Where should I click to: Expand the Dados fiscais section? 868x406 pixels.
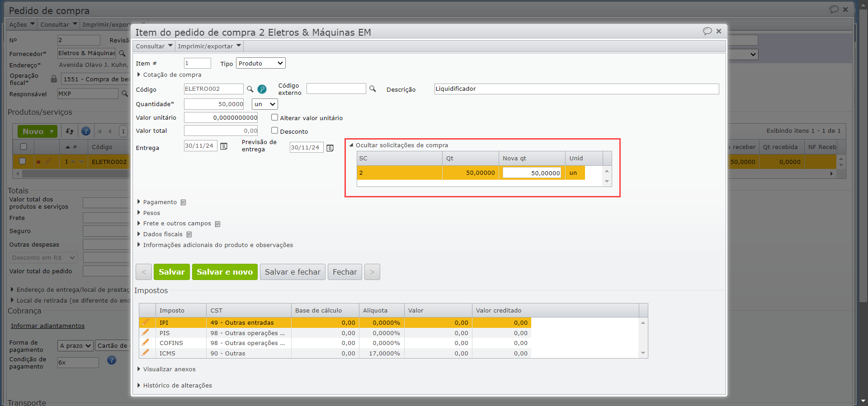(x=163, y=234)
